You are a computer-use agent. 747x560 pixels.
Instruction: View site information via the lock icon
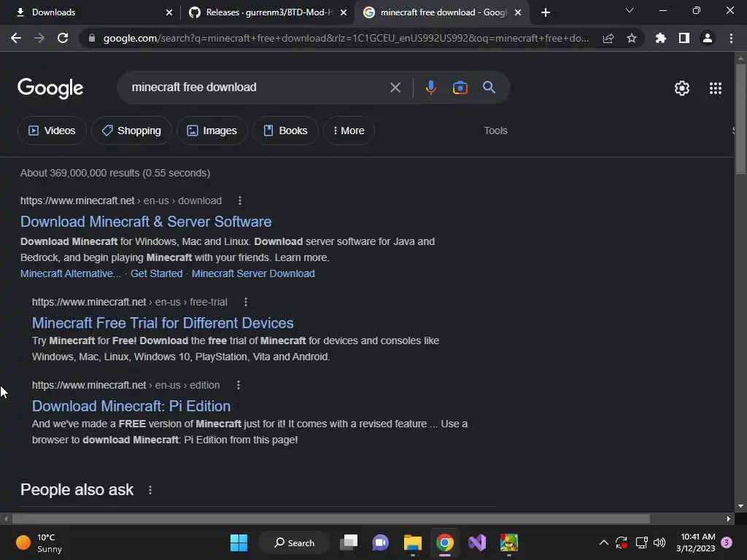coord(92,38)
